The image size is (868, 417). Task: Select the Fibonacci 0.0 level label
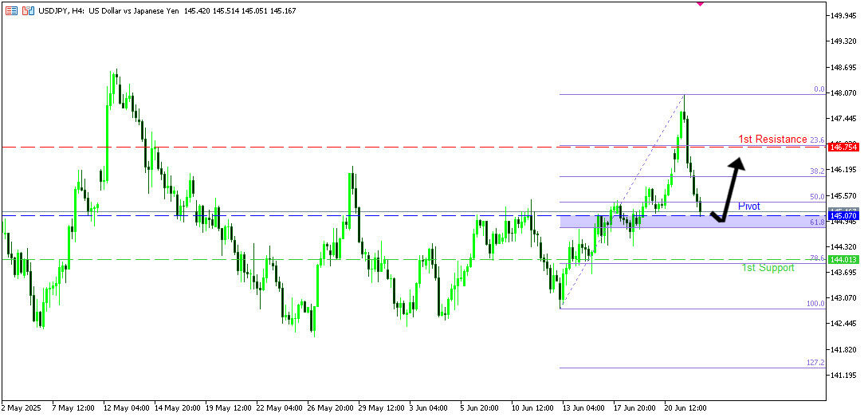[x=819, y=90]
